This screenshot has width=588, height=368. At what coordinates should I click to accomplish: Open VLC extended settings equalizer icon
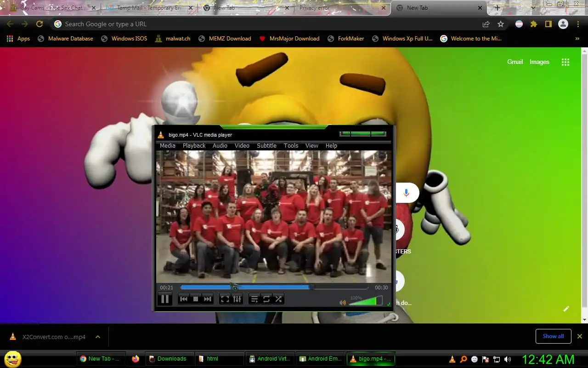click(237, 299)
